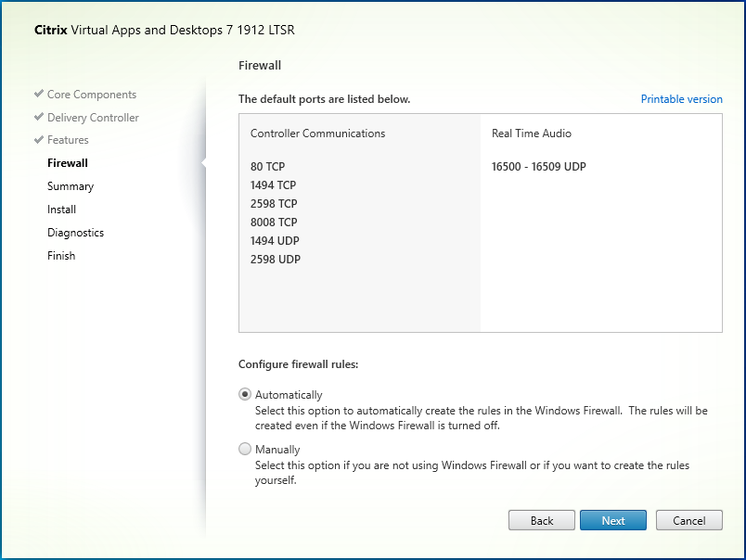The height and width of the screenshot is (560, 746).
Task: Click the 1494 TCP port entry
Action: 273,185
